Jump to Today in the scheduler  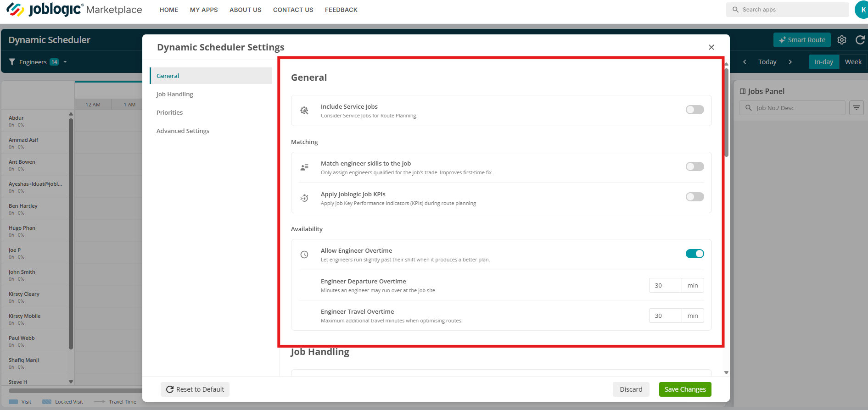[x=767, y=62]
